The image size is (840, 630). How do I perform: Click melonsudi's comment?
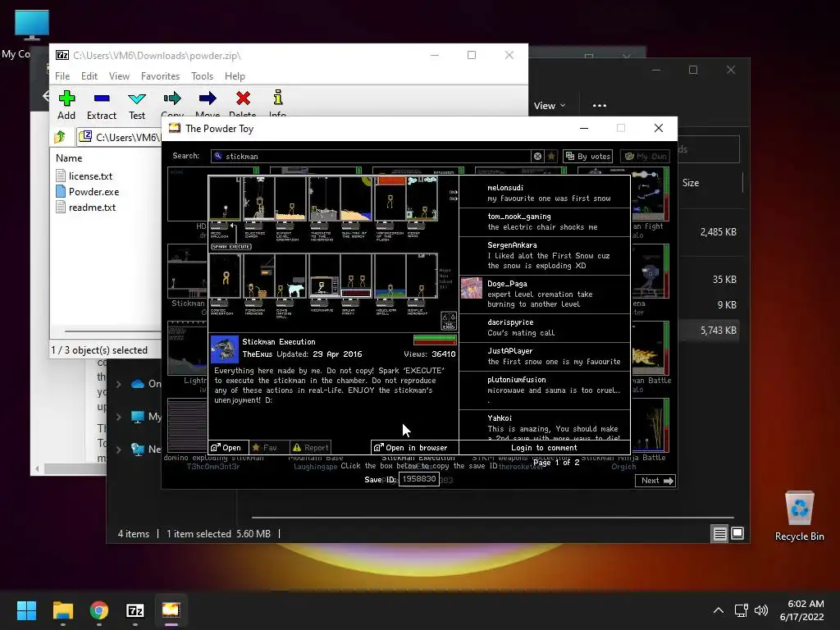click(x=545, y=193)
